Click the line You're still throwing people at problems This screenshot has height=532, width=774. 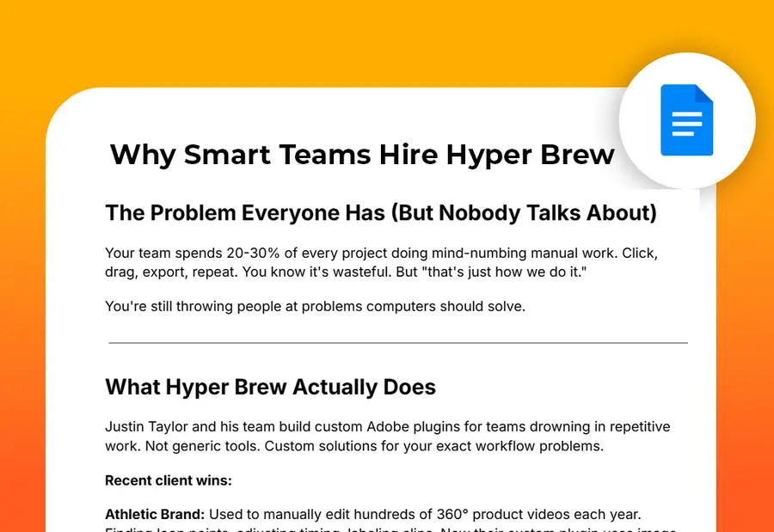point(315,307)
